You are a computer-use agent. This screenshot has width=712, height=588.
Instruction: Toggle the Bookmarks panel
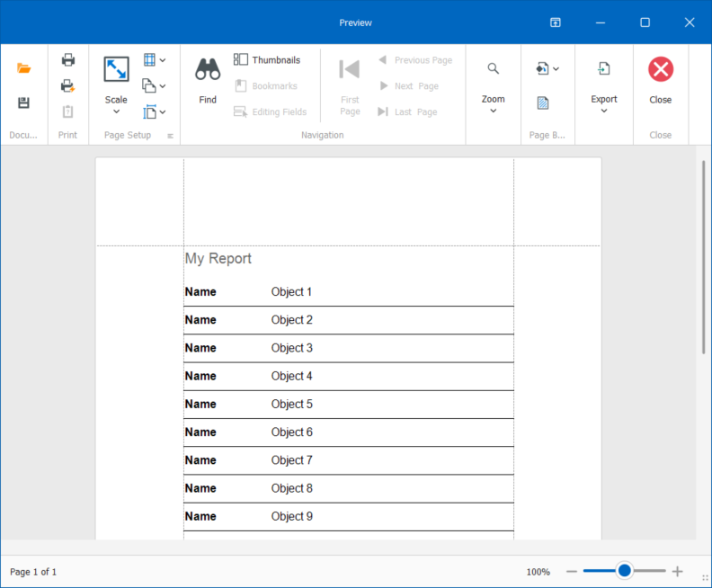266,85
